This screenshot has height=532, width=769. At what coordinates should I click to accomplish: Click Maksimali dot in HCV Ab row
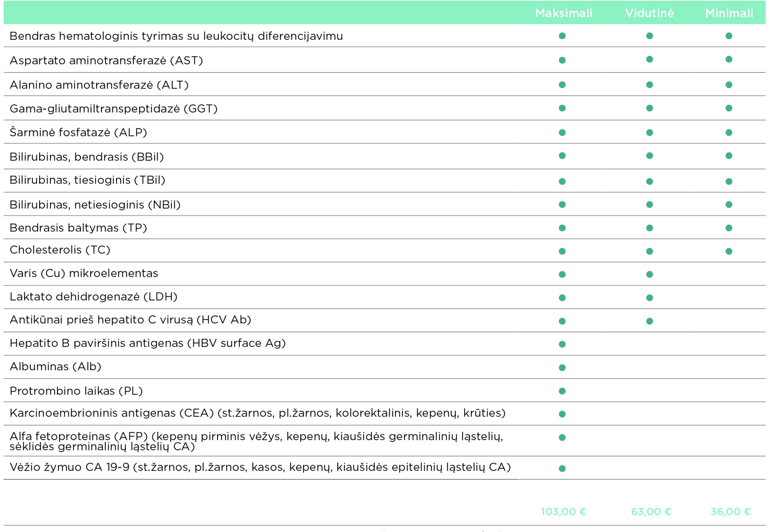(x=562, y=321)
